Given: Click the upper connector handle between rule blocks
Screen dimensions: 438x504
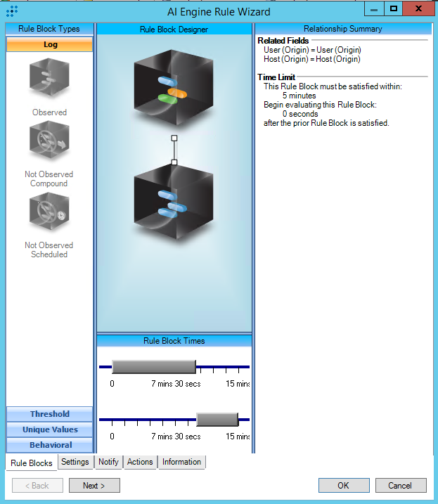Looking at the screenshot, I should tap(174, 138).
